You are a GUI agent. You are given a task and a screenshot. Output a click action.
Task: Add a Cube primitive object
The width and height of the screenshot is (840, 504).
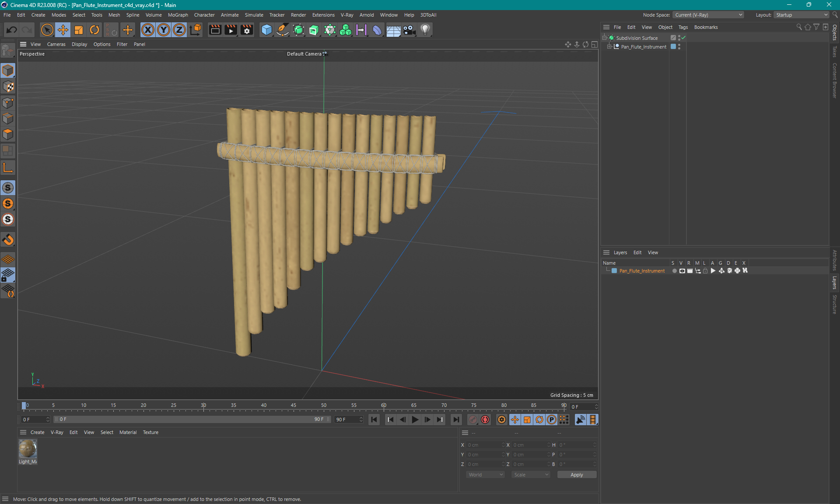tap(266, 30)
